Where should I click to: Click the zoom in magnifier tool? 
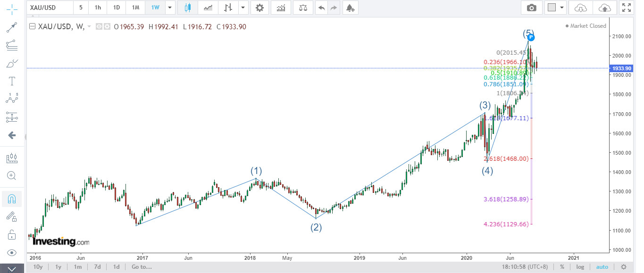pyautogui.click(x=12, y=175)
